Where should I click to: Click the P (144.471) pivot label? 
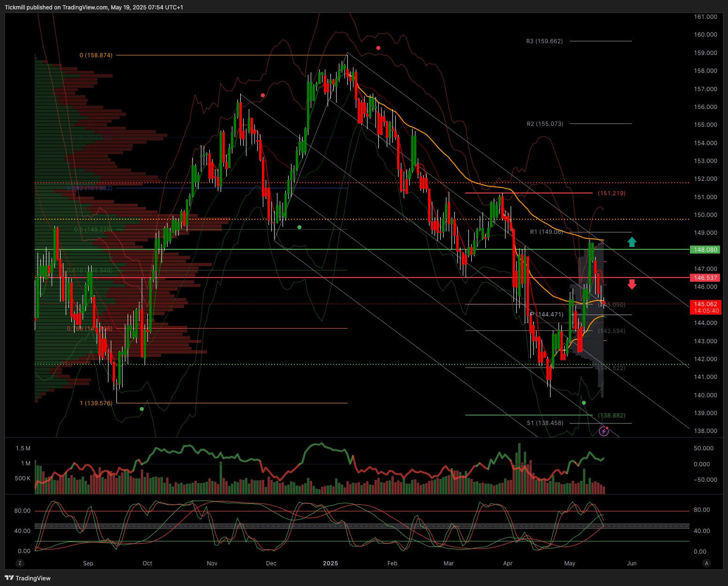point(547,314)
